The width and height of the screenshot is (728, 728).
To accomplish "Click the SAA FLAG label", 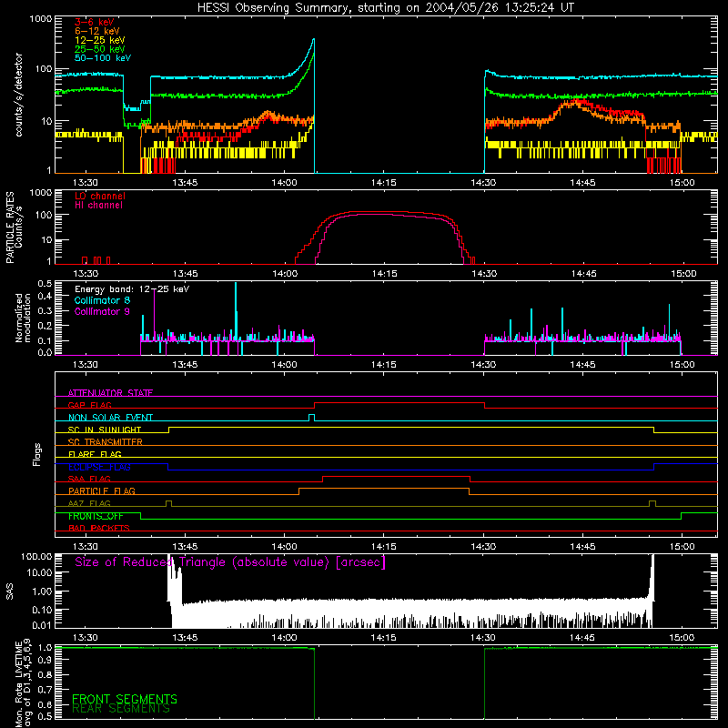I will [x=89, y=479].
